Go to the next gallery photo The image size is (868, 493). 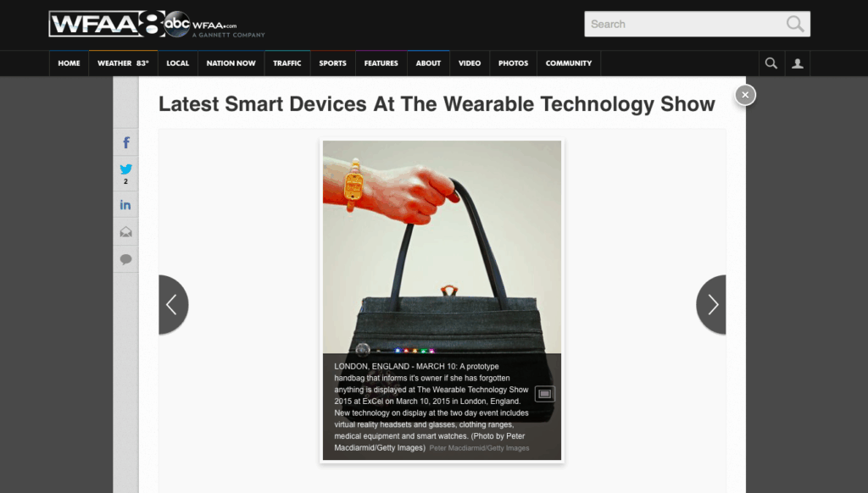tap(711, 304)
